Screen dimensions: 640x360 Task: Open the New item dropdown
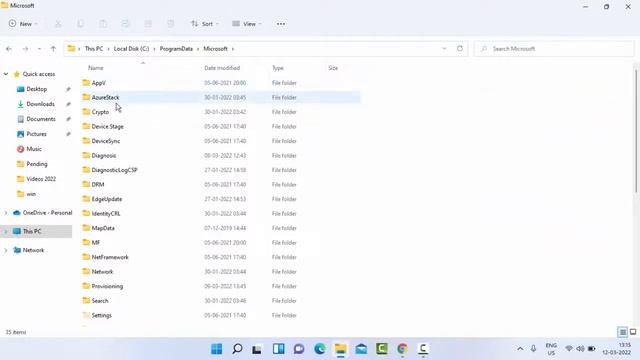(23, 24)
